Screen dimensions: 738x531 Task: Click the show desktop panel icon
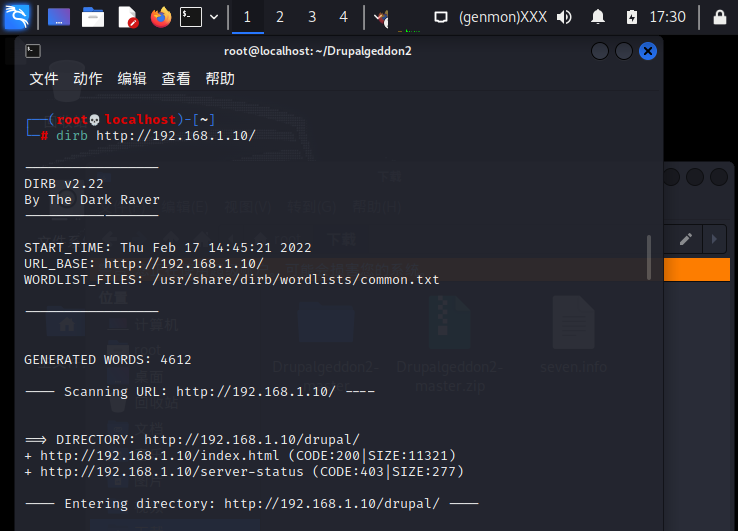point(59,17)
